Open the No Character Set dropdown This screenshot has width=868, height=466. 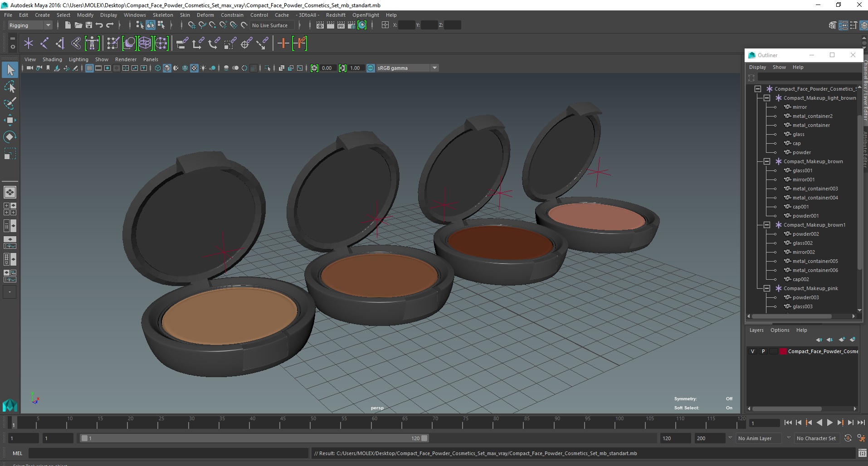tap(817, 438)
